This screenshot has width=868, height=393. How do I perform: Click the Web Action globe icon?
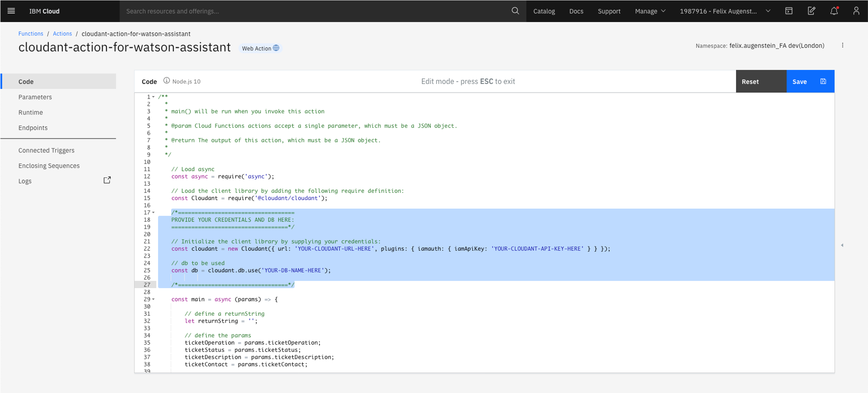(276, 48)
